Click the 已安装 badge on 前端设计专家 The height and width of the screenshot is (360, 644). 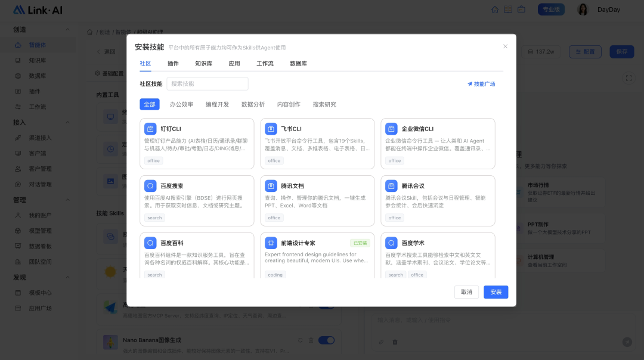click(x=360, y=243)
